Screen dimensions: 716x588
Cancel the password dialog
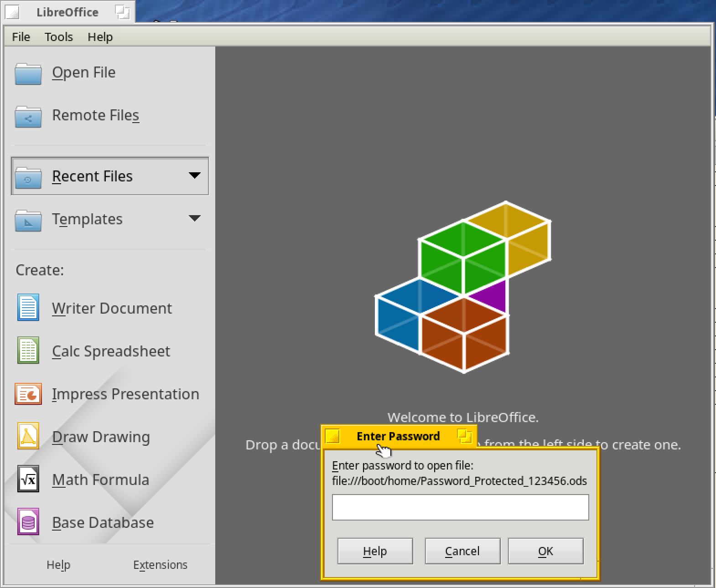(462, 551)
